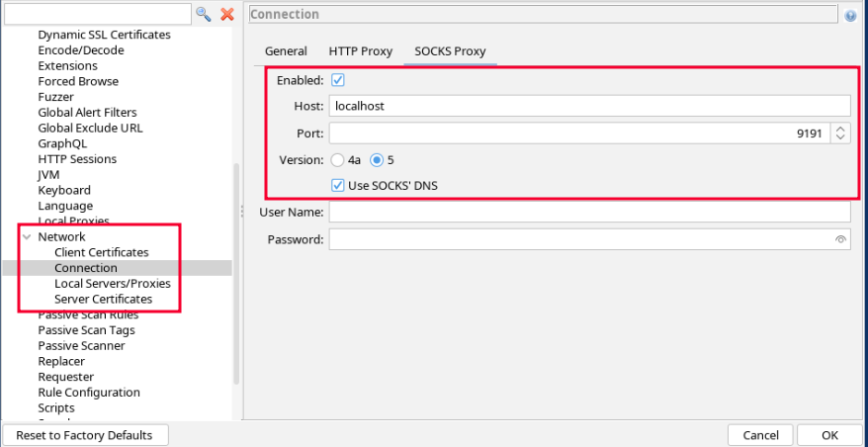This screenshot has height=447, width=868.
Task: Open Local Servers/Proxies tree item
Action: (112, 284)
